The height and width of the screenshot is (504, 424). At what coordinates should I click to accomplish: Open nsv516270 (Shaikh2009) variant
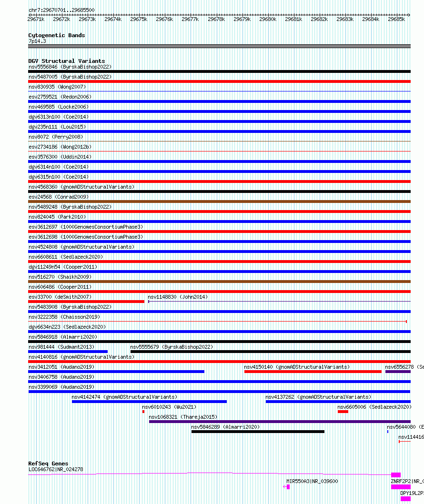tap(60, 277)
